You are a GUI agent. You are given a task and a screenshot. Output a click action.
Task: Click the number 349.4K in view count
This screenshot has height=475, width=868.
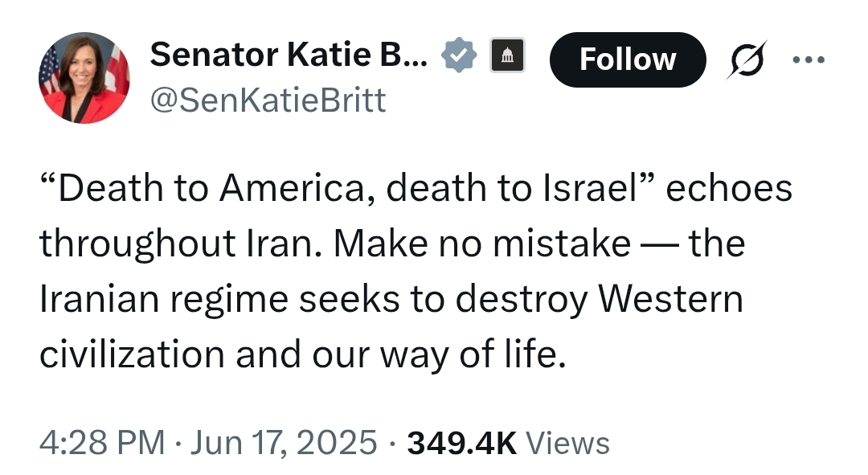click(461, 443)
